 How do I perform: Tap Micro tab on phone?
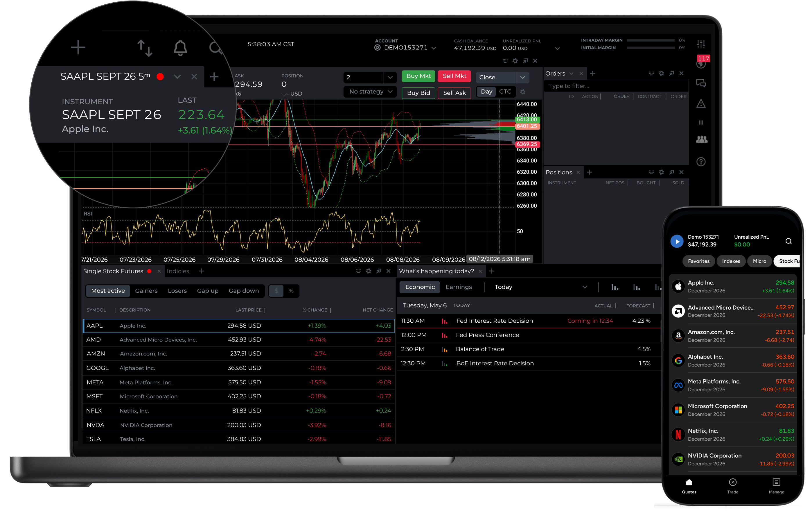point(759,261)
